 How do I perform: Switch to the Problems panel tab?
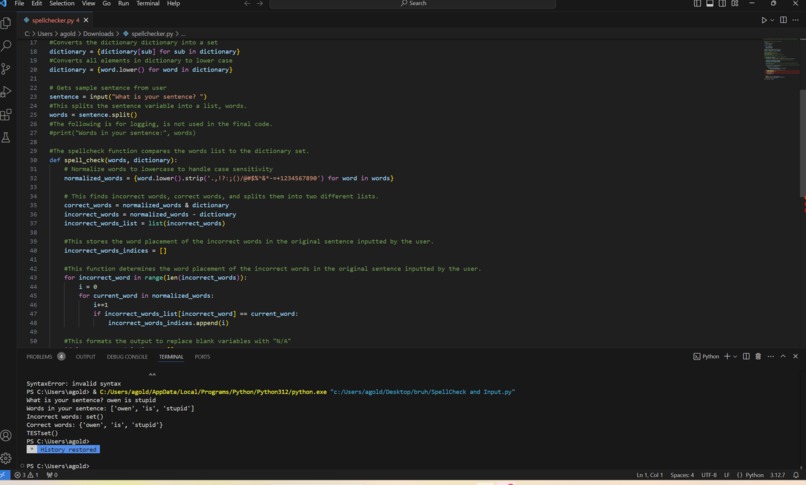[x=45, y=357]
